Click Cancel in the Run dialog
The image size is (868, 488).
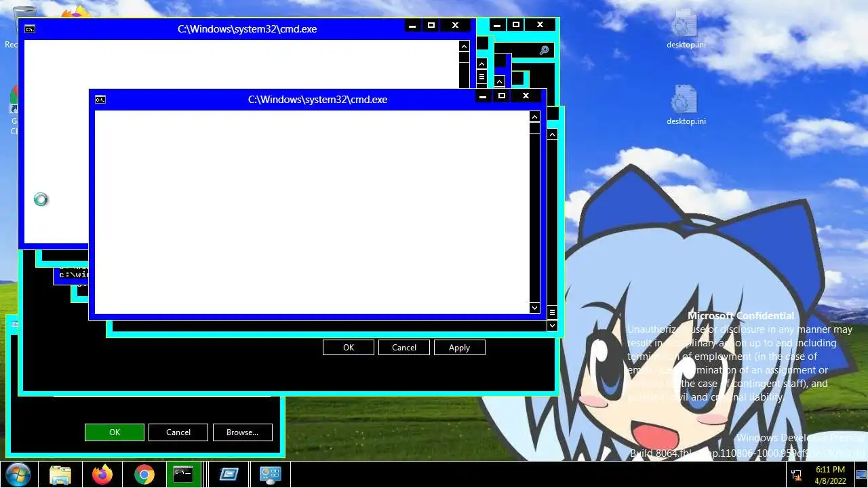click(178, 432)
